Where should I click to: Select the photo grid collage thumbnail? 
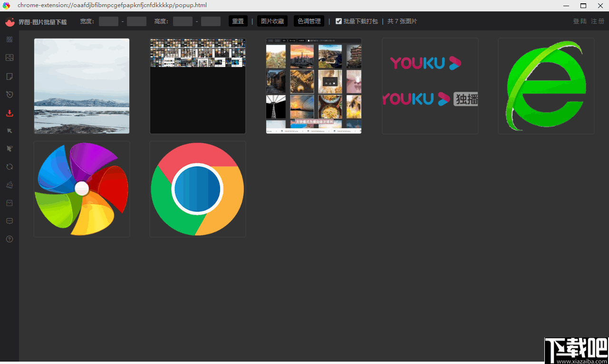pyautogui.click(x=314, y=86)
